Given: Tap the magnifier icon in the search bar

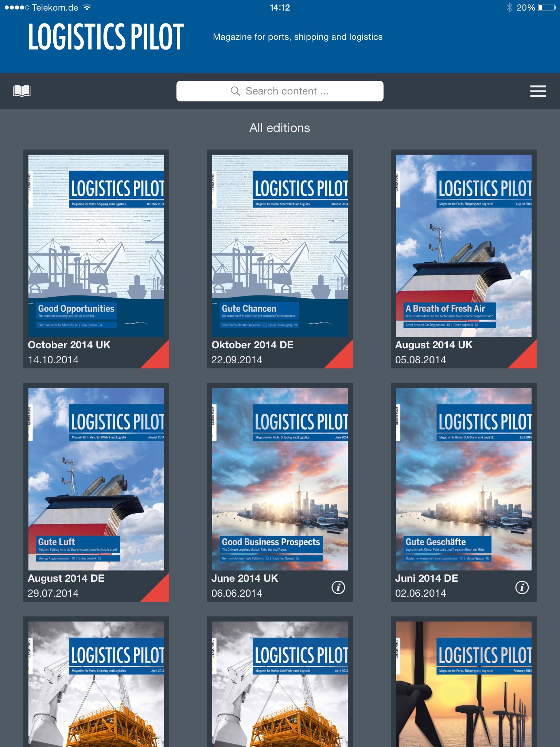Looking at the screenshot, I should pos(236,91).
